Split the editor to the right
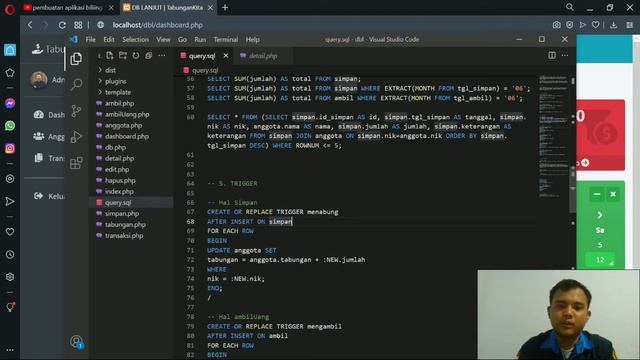Image resolution: width=640 pixels, height=360 pixels. pyautogui.click(x=552, y=55)
